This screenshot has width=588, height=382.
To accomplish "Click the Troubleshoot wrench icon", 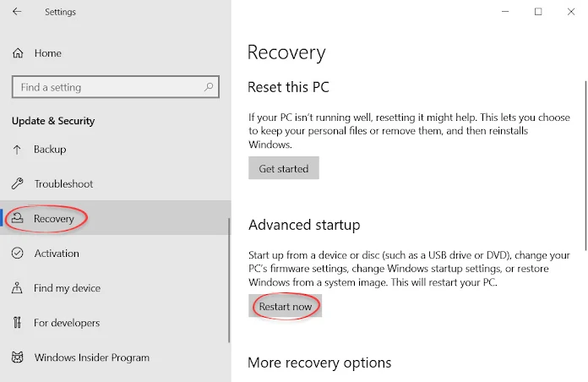I will pos(18,184).
